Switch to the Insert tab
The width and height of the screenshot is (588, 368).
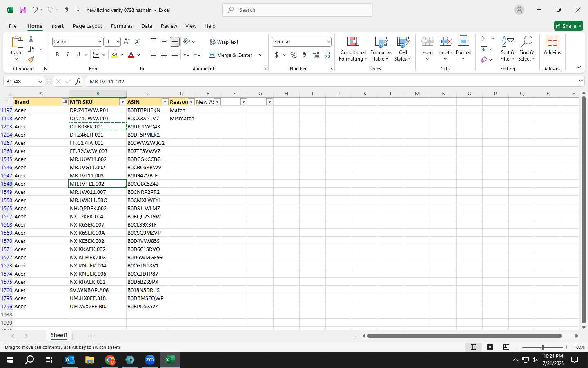[57, 26]
